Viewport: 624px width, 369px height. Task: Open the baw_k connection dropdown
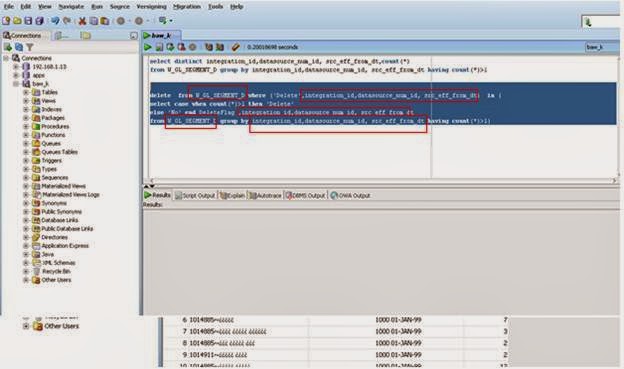click(602, 47)
